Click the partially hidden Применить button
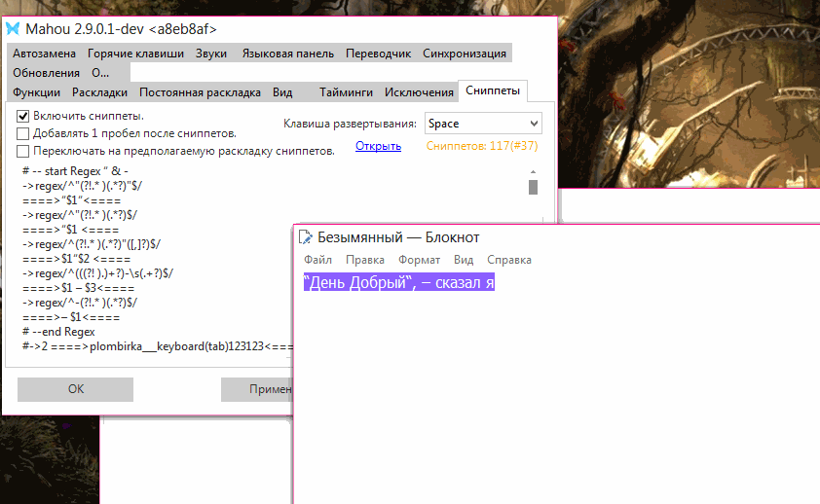 [x=257, y=389]
